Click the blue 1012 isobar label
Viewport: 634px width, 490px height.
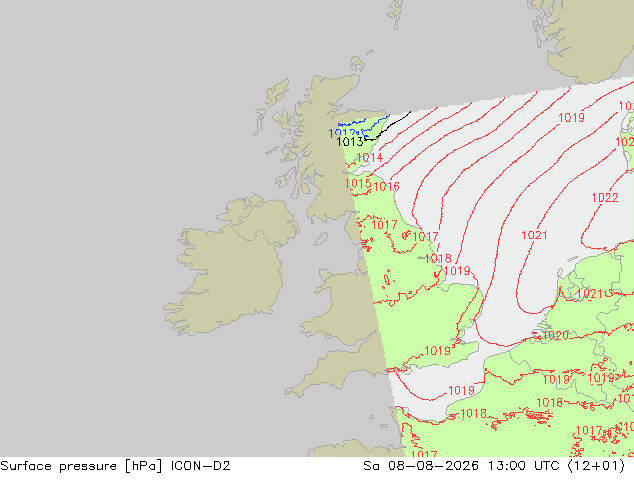click(342, 133)
